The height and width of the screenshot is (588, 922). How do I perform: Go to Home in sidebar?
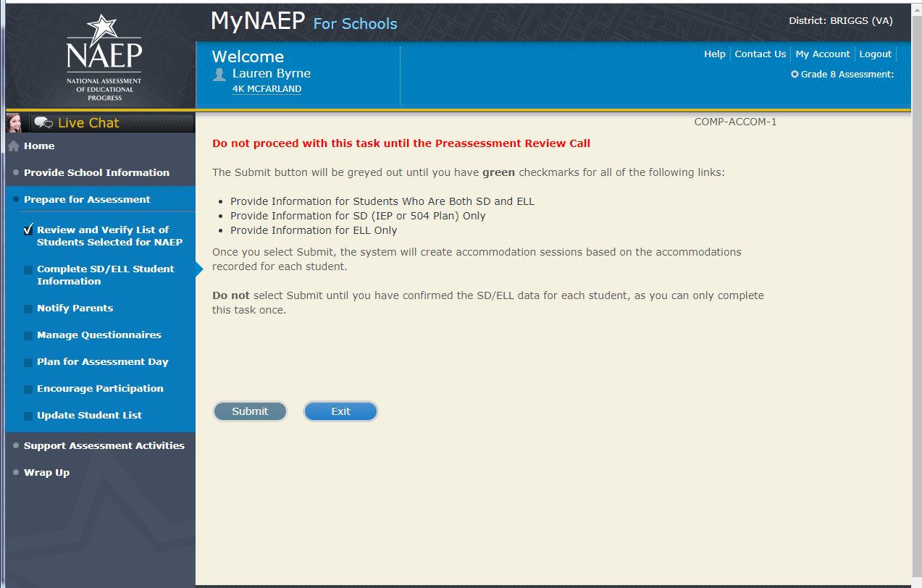(39, 146)
